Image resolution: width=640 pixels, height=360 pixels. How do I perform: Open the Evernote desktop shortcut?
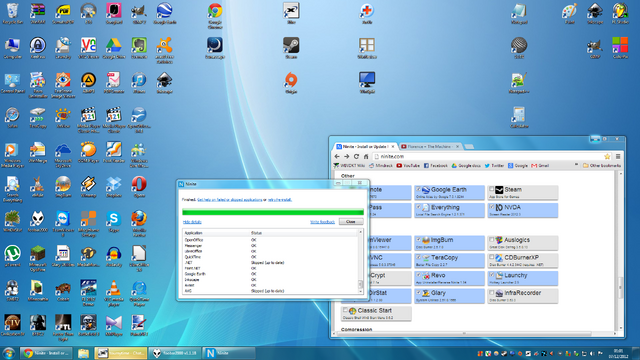coord(139,48)
